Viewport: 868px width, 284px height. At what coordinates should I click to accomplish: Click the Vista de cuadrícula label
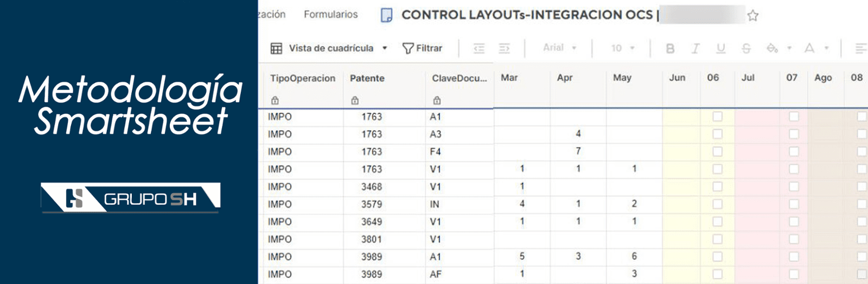tap(331, 48)
